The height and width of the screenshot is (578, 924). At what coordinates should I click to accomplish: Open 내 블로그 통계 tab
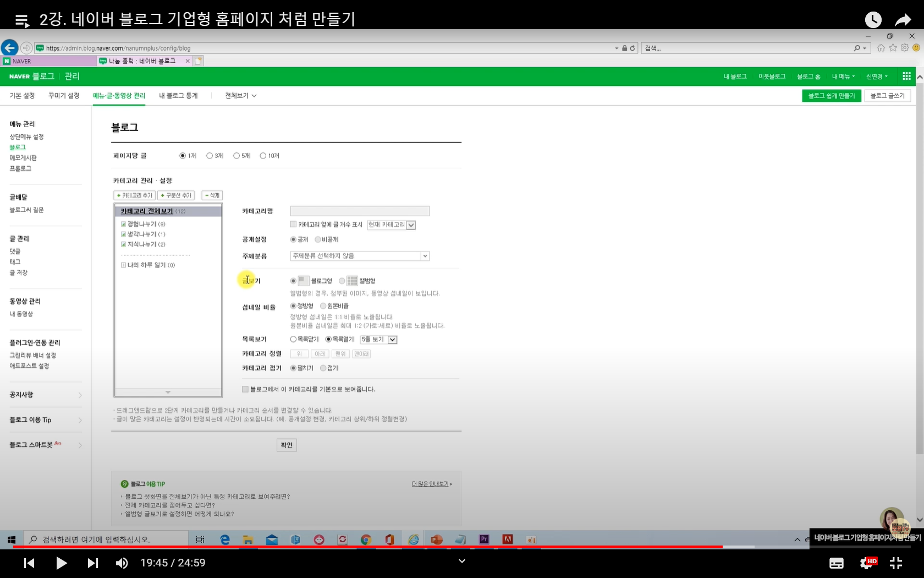click(178, 96)
